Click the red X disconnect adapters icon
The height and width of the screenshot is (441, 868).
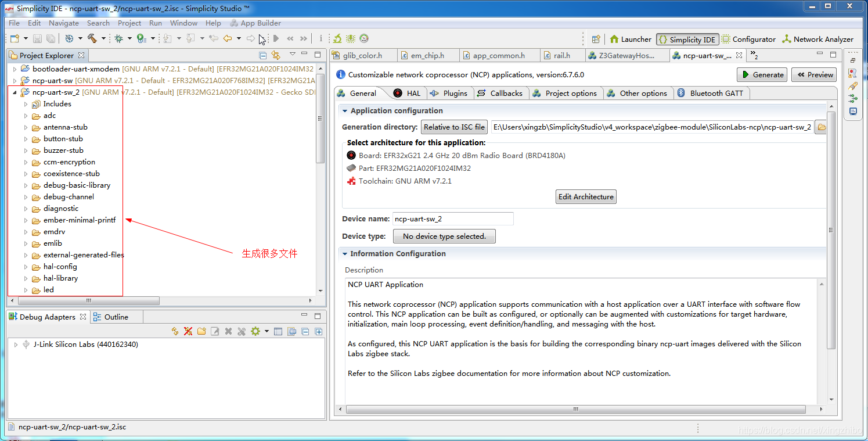tap(188, 331)
